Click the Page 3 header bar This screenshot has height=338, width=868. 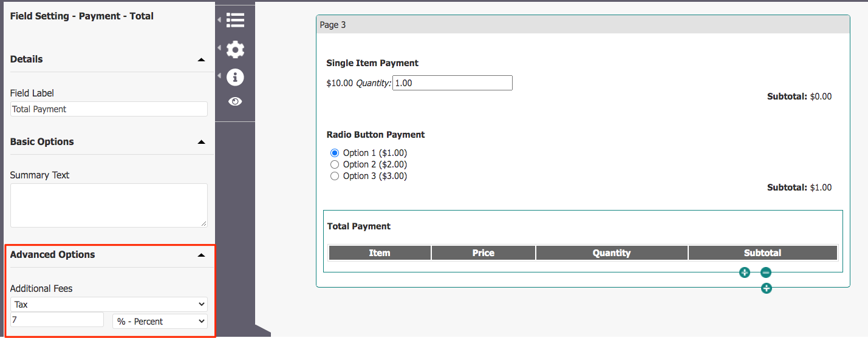583,25
